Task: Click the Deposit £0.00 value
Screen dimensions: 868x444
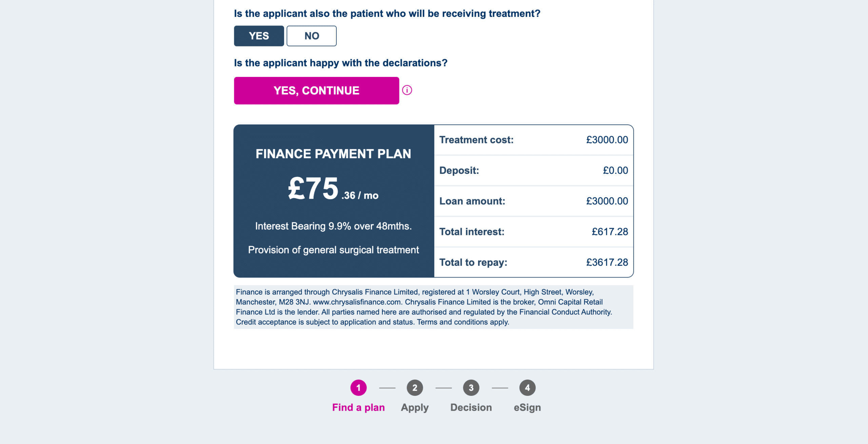Action: (x=615, y=170)
